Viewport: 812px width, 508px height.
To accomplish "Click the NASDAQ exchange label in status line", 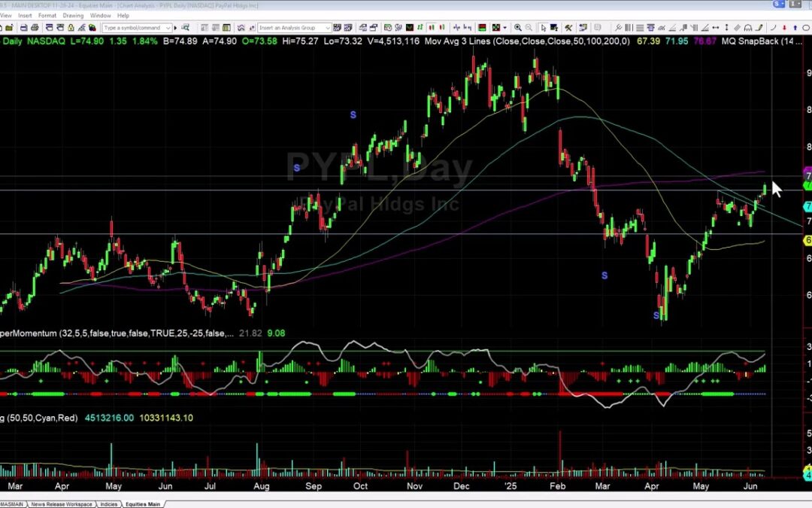I will point(46,41).
